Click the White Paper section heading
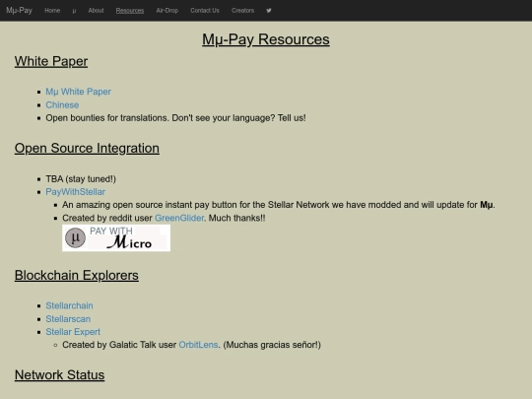This screenshot has height=399, width=532. [51, 61]
